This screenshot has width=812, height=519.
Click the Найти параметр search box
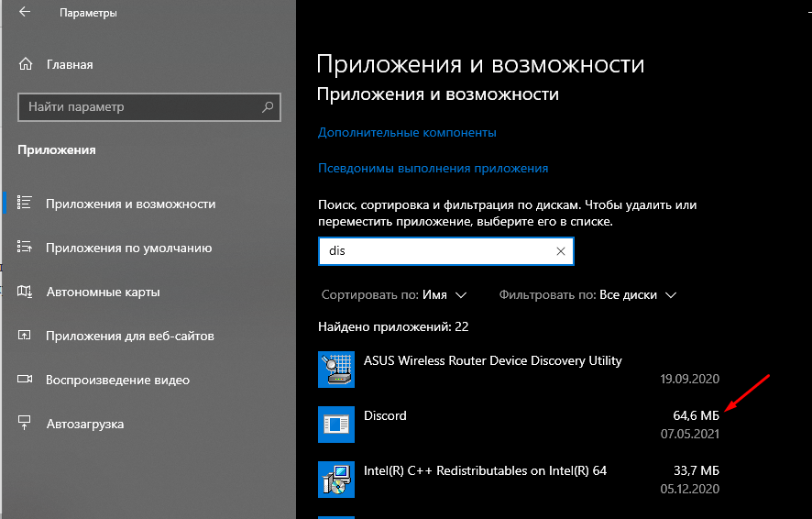(137, 107)
